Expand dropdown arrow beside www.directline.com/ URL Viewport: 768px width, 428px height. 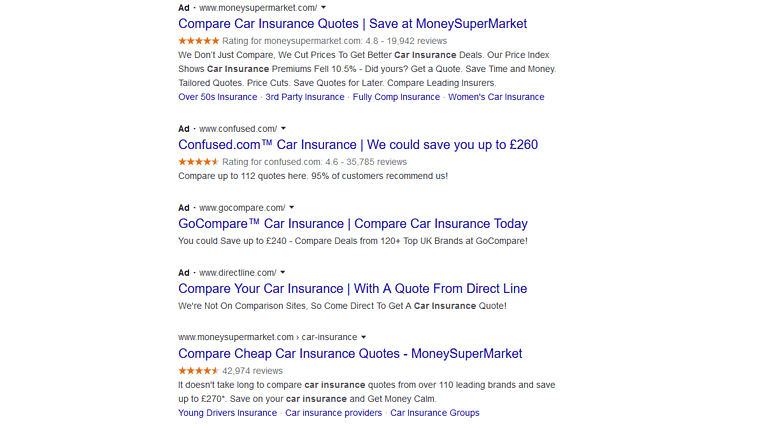tap(283, 273)
